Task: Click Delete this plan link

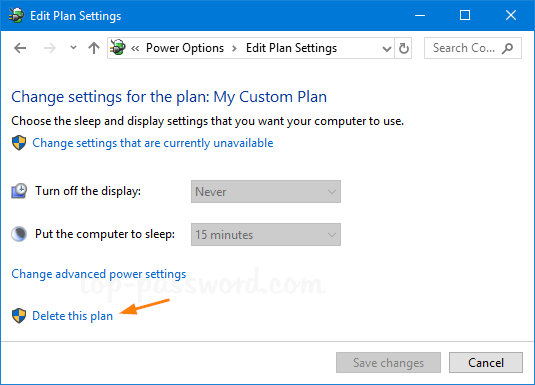Action: (72, 316)
